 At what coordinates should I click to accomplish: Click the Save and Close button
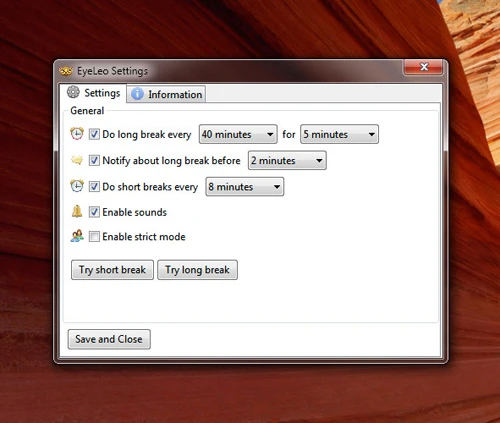tap(109, 339)
